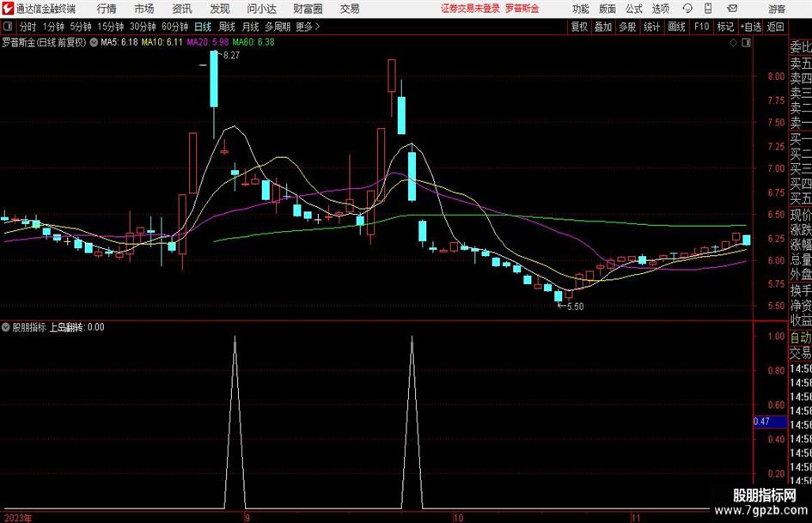
Task: Click 证券交易未登录 login link
Action: (470, 9)
